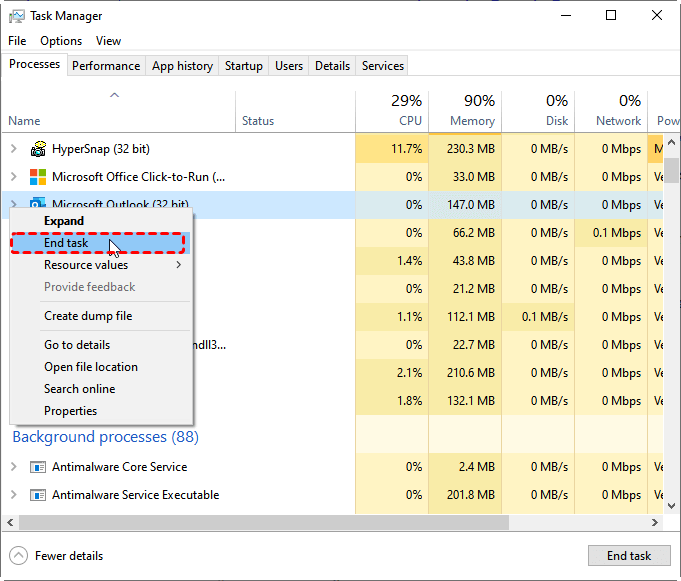Click the Antimalware Service Executable icon

click(x=38, y=495)
